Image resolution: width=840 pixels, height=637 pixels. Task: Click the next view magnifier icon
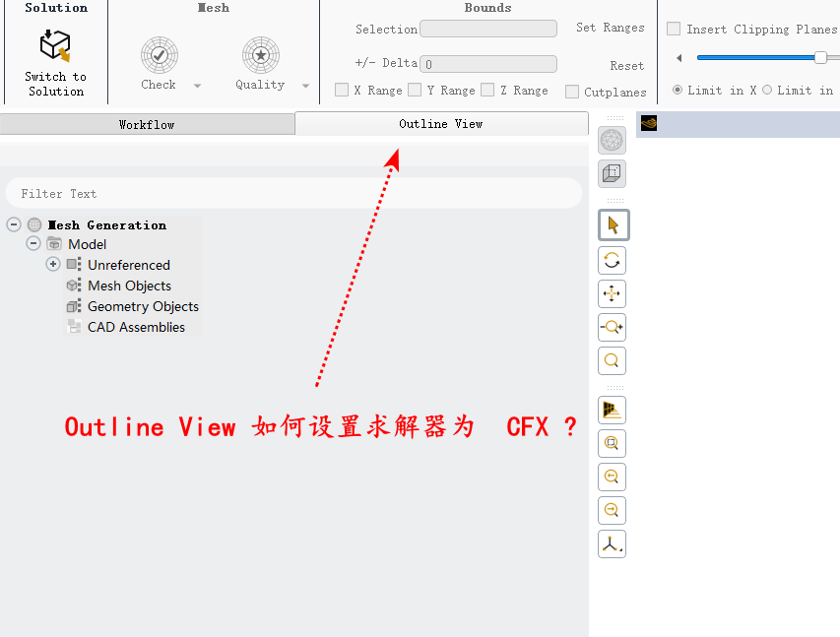click(612, 510)
